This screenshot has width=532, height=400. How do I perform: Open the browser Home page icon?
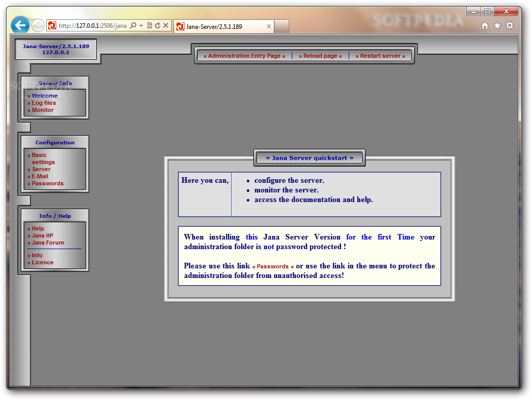point(485,26)
